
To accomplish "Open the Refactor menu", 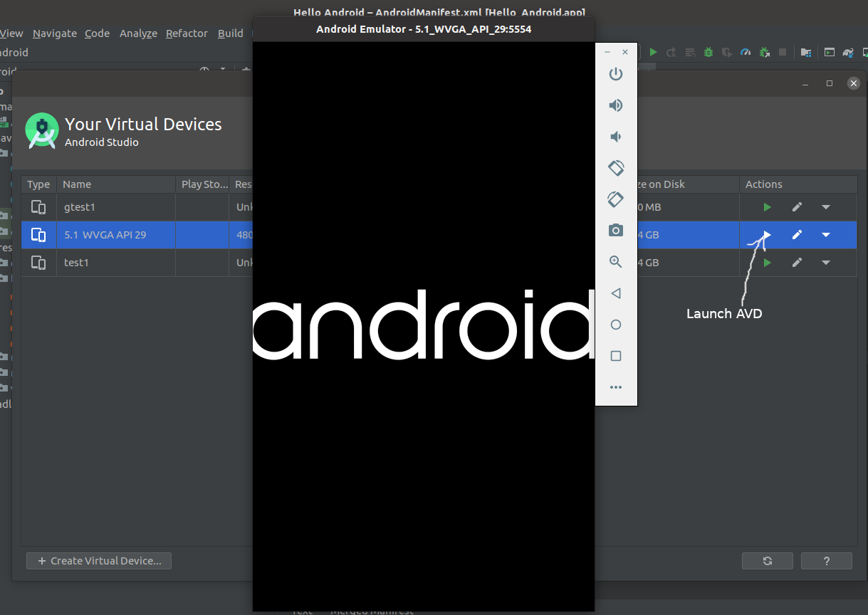I will click(187, 33).
